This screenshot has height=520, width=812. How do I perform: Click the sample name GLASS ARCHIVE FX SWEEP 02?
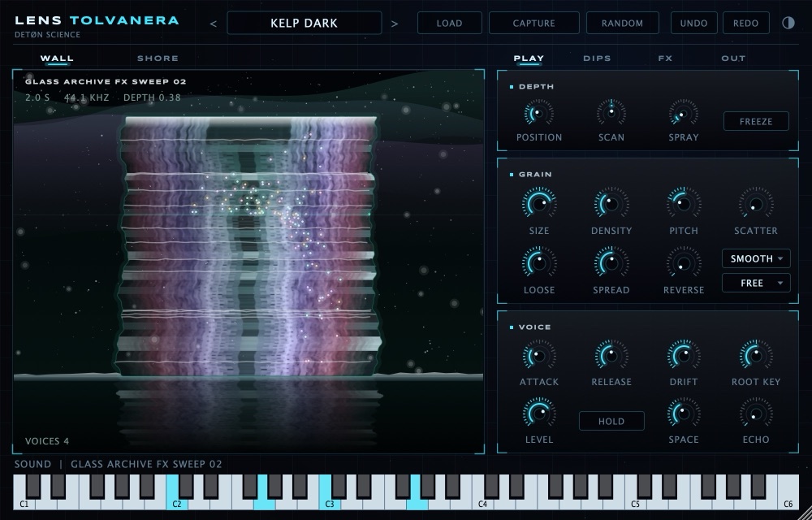pos(106,81)
